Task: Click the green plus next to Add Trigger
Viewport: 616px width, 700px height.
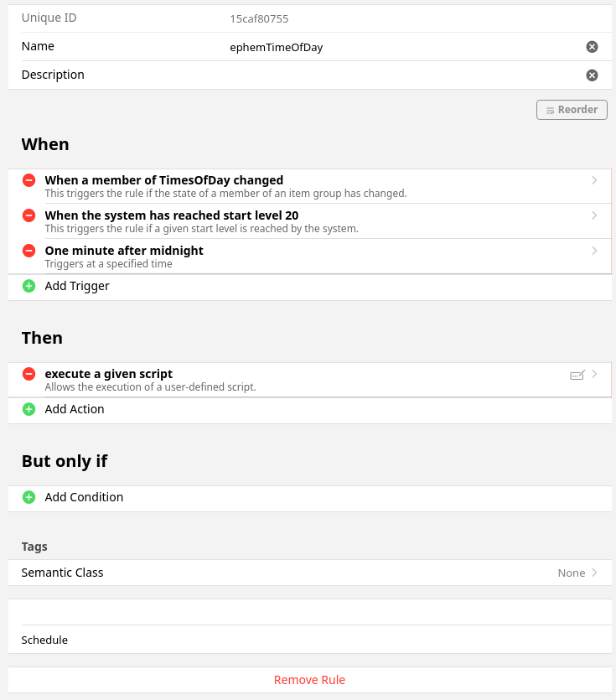Action: [x=28, y=286]
